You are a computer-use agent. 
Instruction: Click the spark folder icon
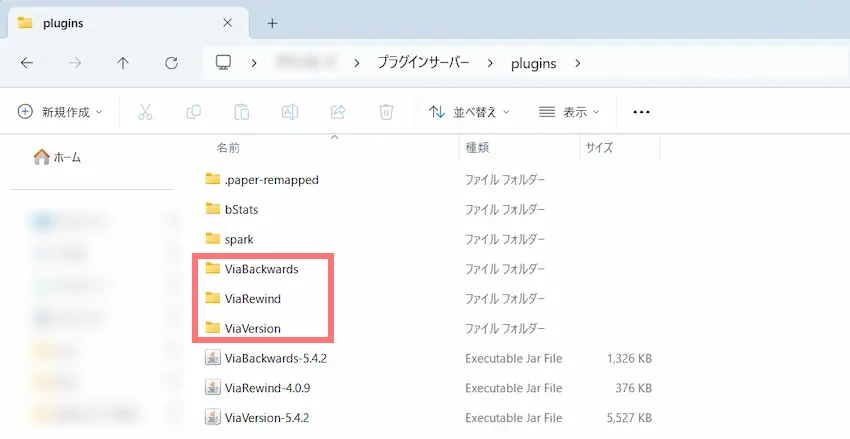pos(212,238)
